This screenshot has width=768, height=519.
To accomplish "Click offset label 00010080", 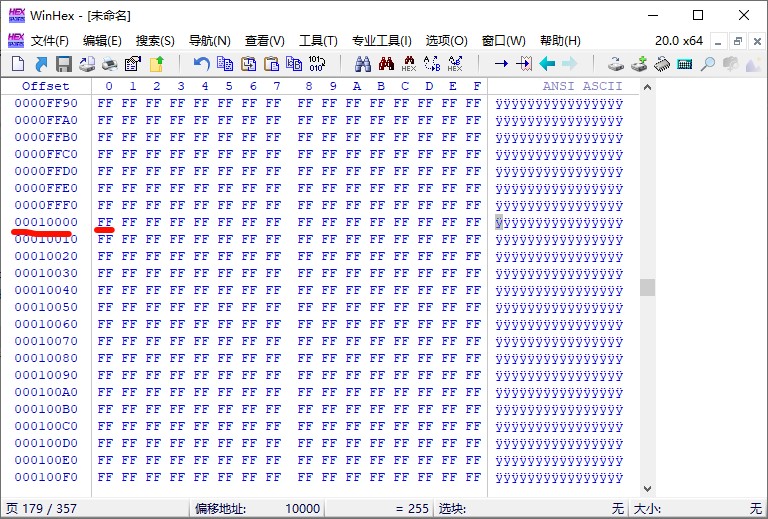I will (46, 358).
